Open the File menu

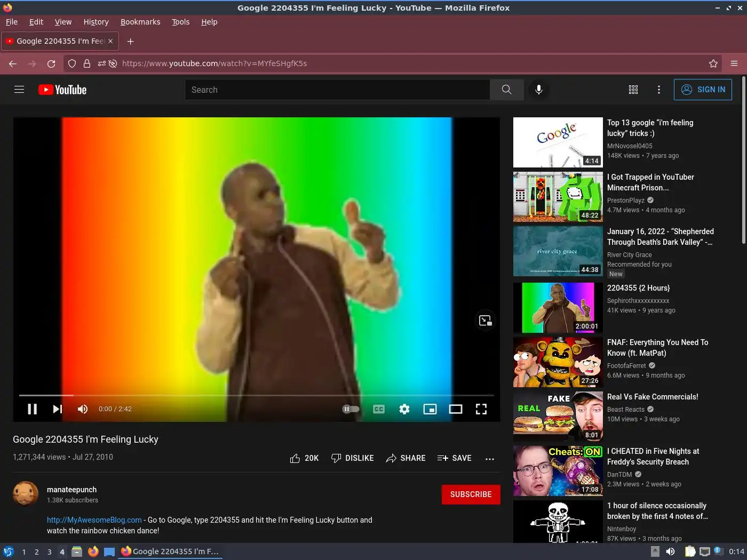coord(12,22)
